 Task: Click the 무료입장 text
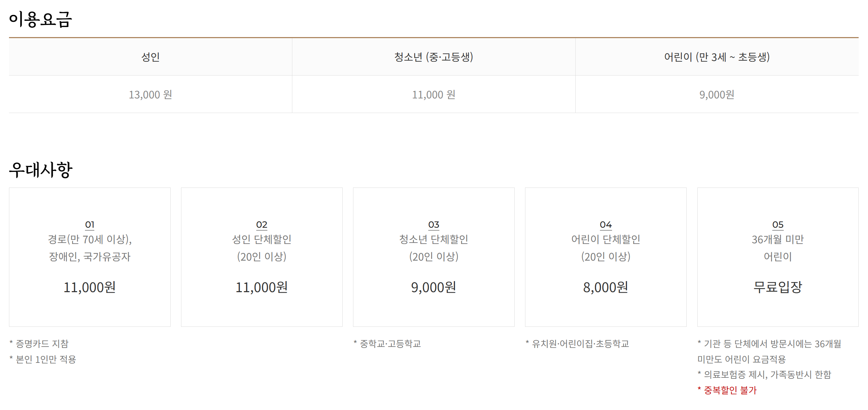tap(777, 287)
